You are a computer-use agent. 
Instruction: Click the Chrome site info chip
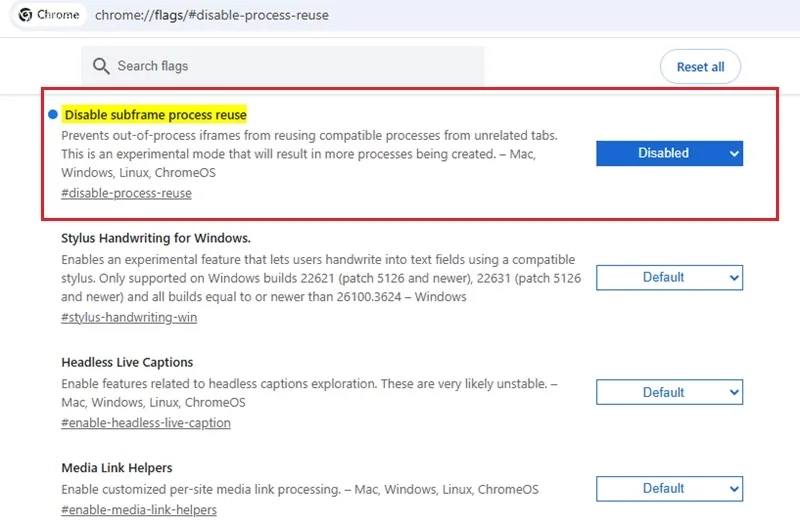49,15
